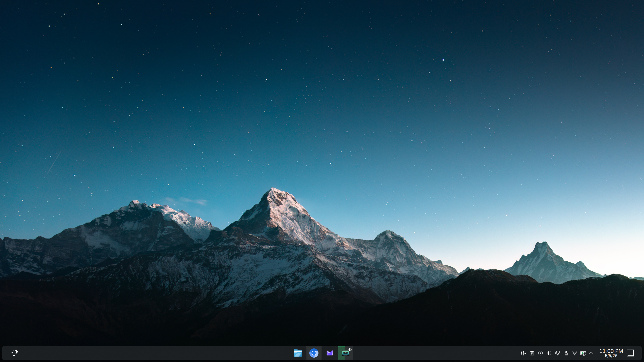Open brightness and night light settings
Screen dimensions: 644x362
[x=557, y=353]
